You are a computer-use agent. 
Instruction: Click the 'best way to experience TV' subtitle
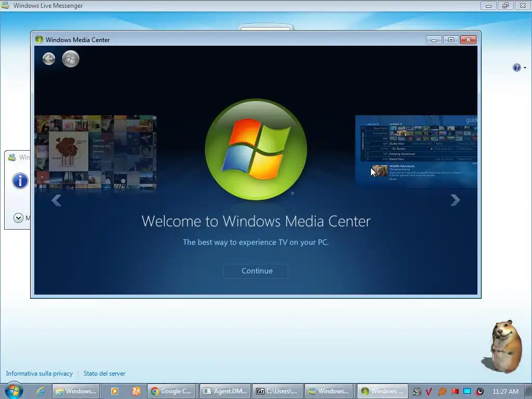256,242
